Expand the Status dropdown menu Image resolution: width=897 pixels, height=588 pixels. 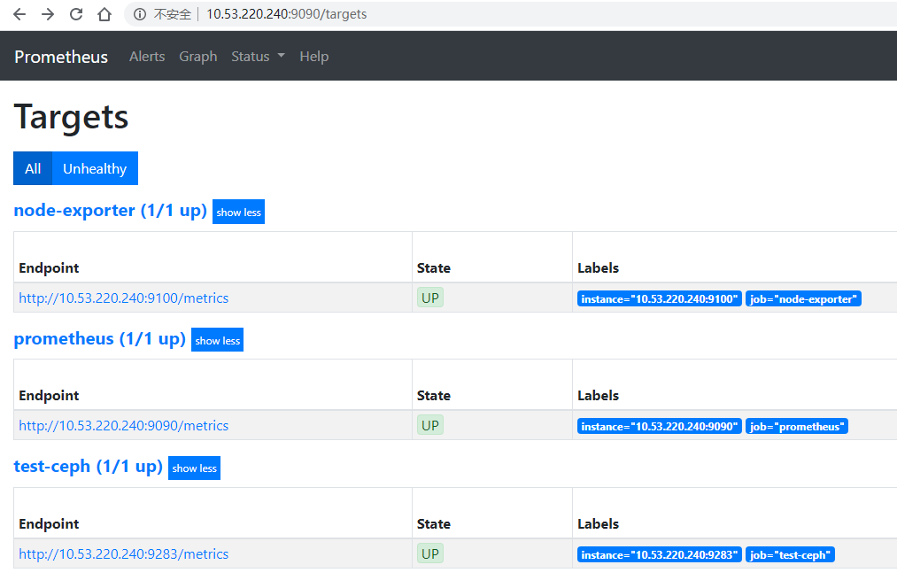(x=258, y=57)
